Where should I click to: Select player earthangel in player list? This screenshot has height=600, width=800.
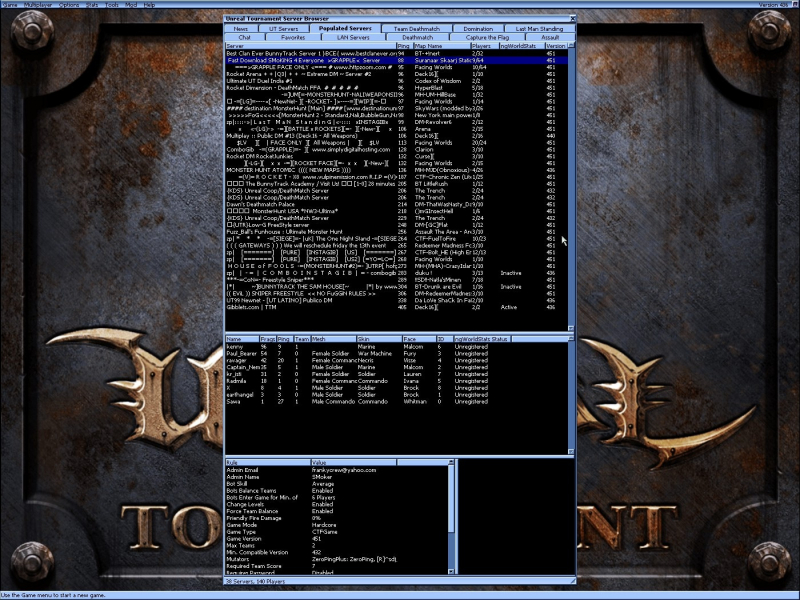396,395
